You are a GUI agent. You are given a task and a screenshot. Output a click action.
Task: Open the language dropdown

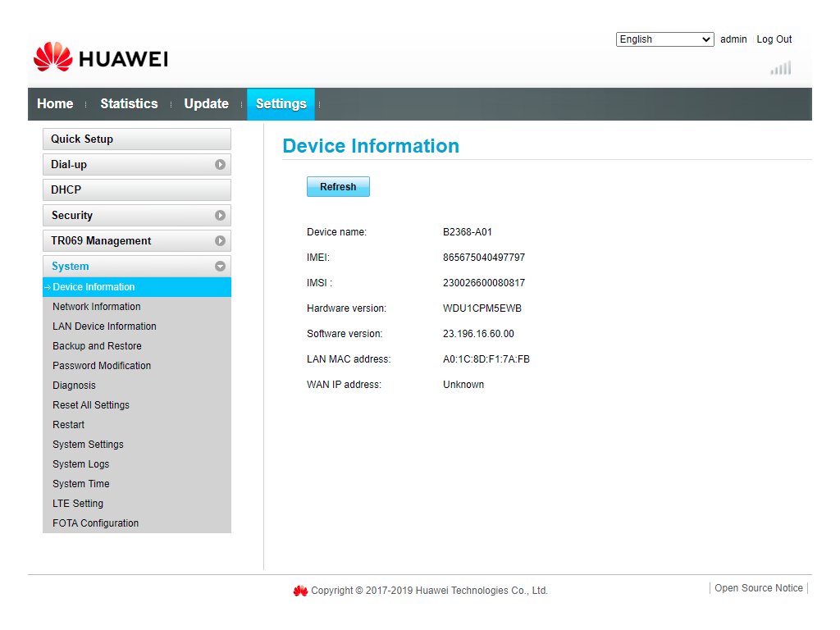click(664, 39)
